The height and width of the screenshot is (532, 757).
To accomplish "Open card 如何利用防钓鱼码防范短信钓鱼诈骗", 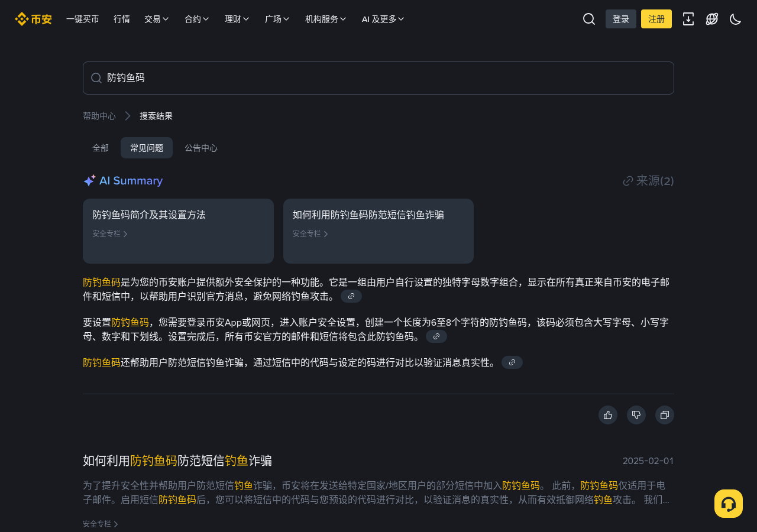I will pyautogui.click(x=378, y=231).
